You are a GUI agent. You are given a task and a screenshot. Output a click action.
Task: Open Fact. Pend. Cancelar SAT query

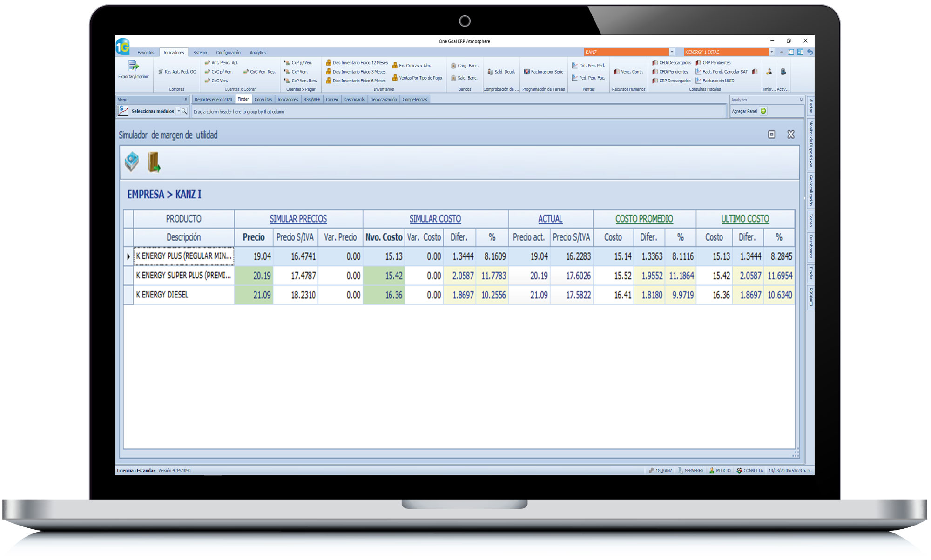click(x=722, y=72)
